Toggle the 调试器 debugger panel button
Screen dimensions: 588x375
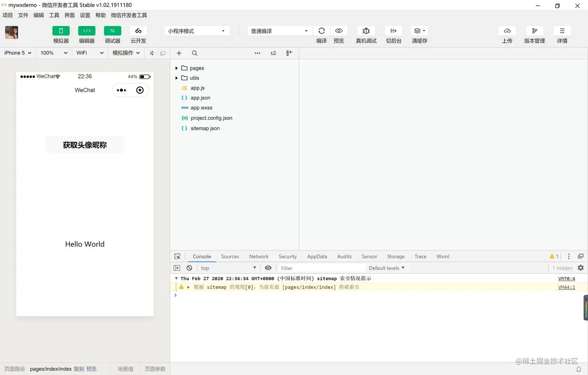pos(112,31)
